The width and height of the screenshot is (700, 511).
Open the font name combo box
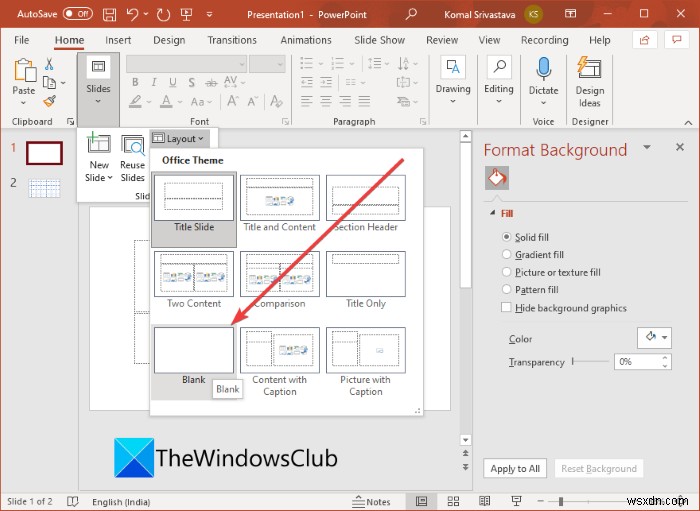point(186,64)
